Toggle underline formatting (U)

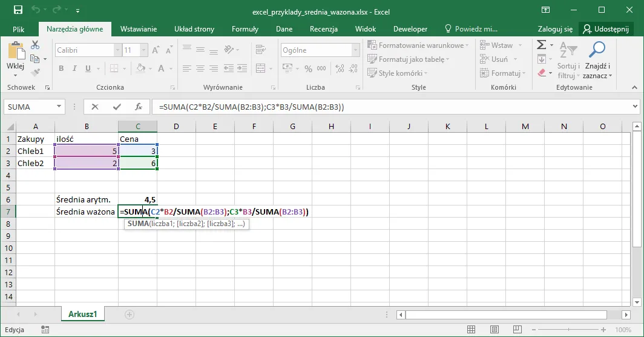pyautogui.click(x=88, y=68)
